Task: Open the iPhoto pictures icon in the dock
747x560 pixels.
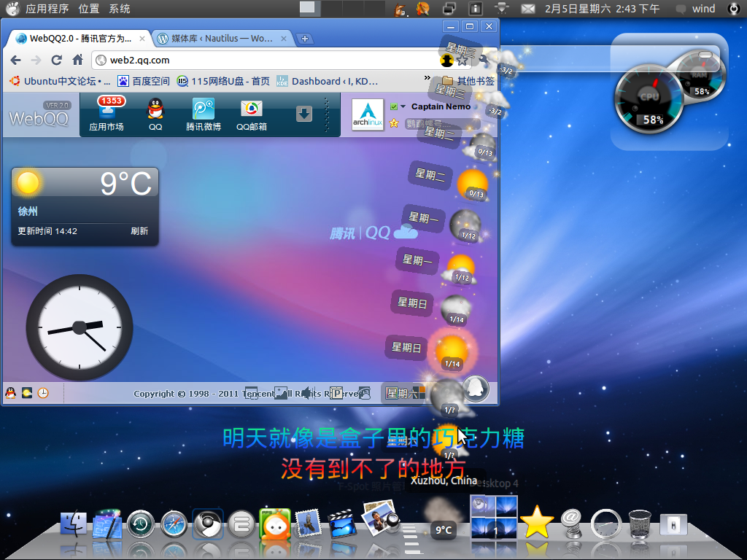Action: [379, 517]
